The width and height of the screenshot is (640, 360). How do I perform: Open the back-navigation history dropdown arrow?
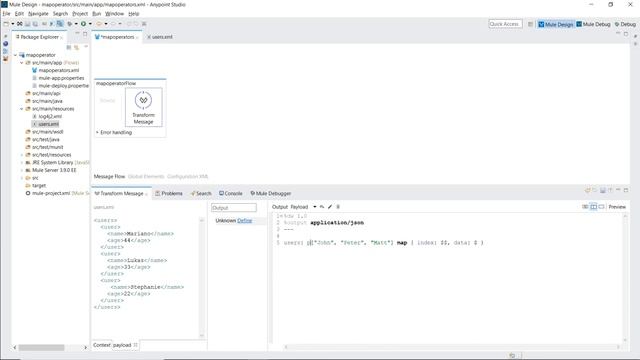106,24
